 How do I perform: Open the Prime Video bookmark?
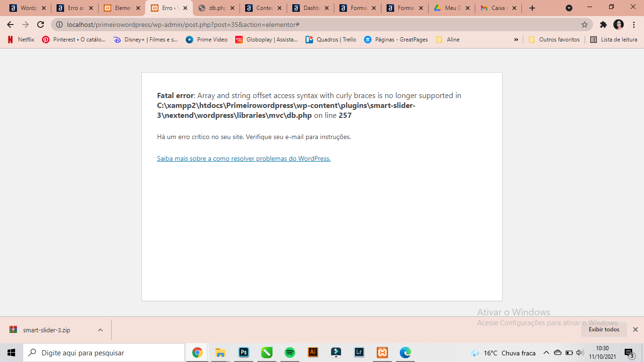(x=207, y=40)
